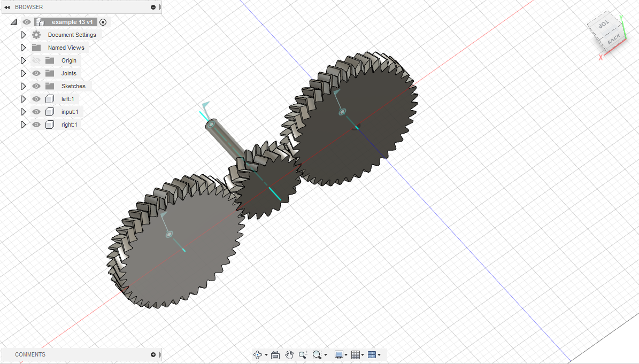Click the right:1 component box icon

coord(50,125)
